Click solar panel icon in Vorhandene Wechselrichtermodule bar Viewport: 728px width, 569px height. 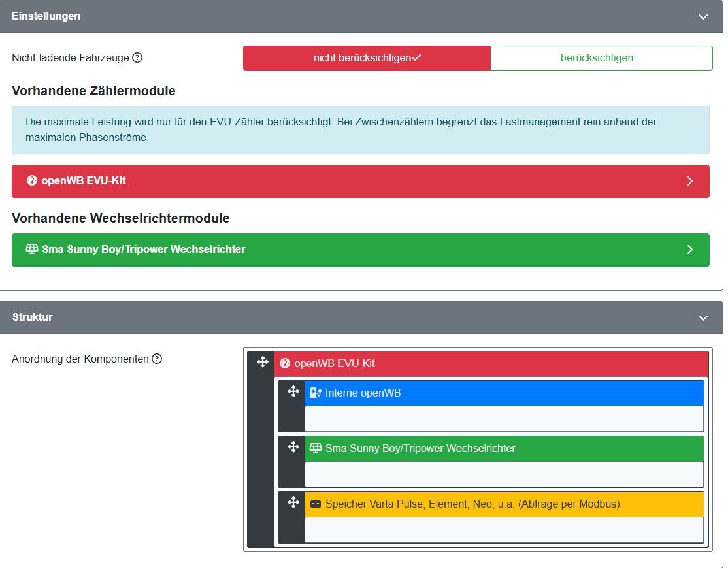click(x=32, y=249)
